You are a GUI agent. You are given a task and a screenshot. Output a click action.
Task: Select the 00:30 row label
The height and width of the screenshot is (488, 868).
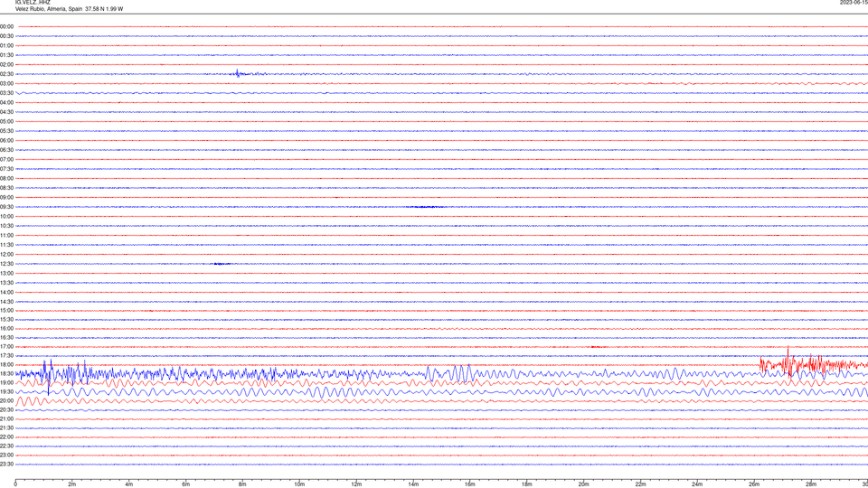pyautogui.click(x=6, y=36)
